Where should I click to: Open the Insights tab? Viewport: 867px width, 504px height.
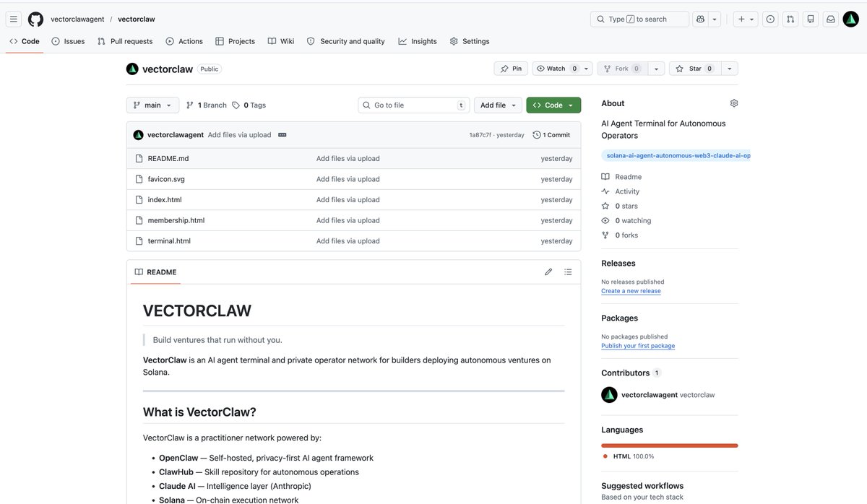[418, 41]
